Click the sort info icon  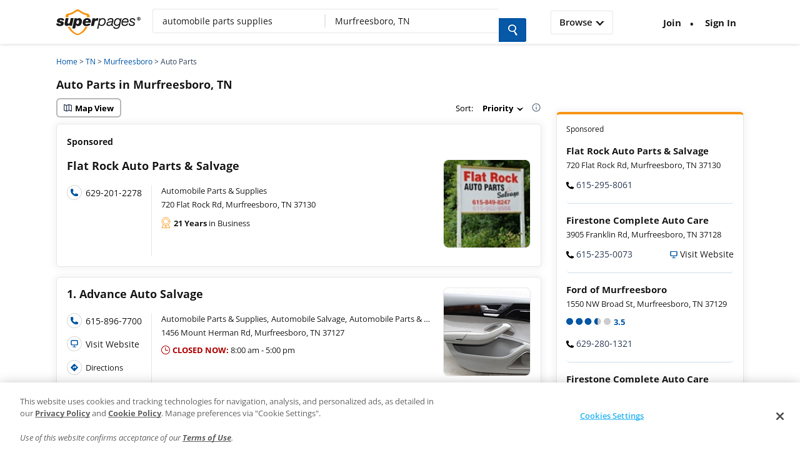pos(536,108)
